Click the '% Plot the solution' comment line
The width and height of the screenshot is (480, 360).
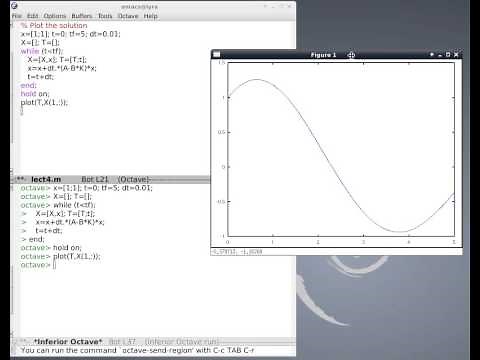click(54, 25)
